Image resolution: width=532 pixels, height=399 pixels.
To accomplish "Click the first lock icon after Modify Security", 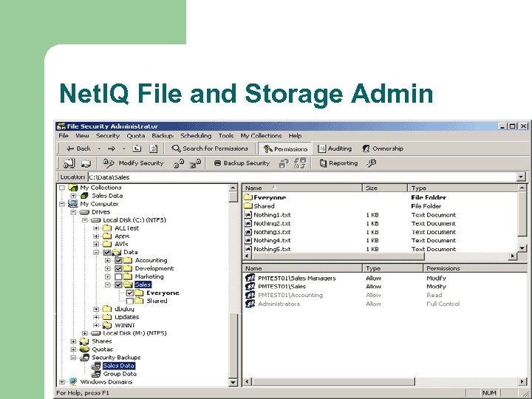I will (x=179, y=163).
